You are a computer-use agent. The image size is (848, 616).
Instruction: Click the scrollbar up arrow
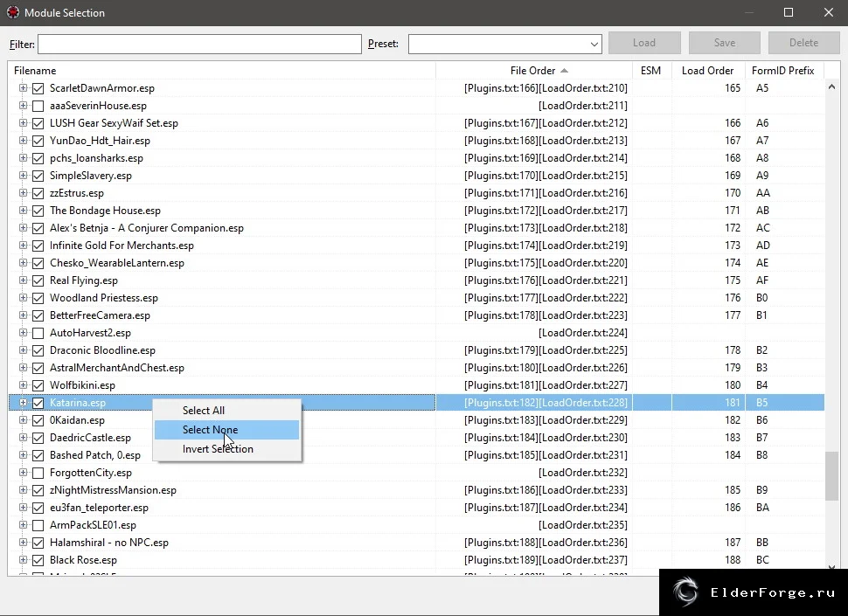pos(831,87)
